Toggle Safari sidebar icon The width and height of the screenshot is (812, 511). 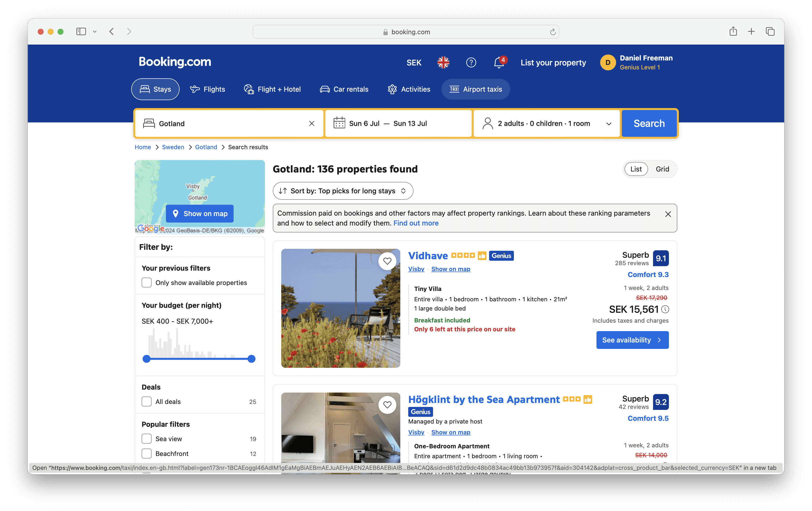[81, 31]
